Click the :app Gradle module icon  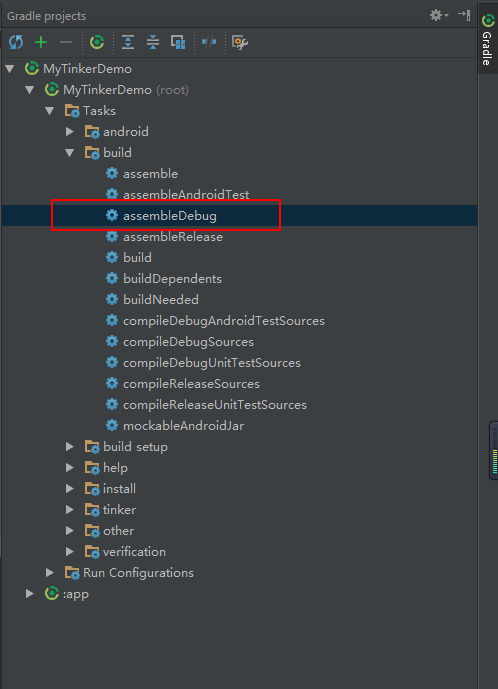52,594
